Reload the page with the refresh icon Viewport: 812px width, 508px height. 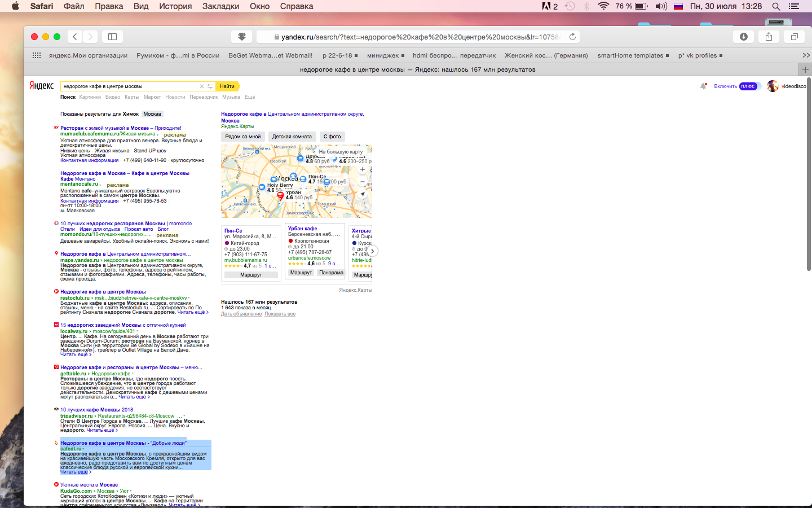click(x=572, y=37)
